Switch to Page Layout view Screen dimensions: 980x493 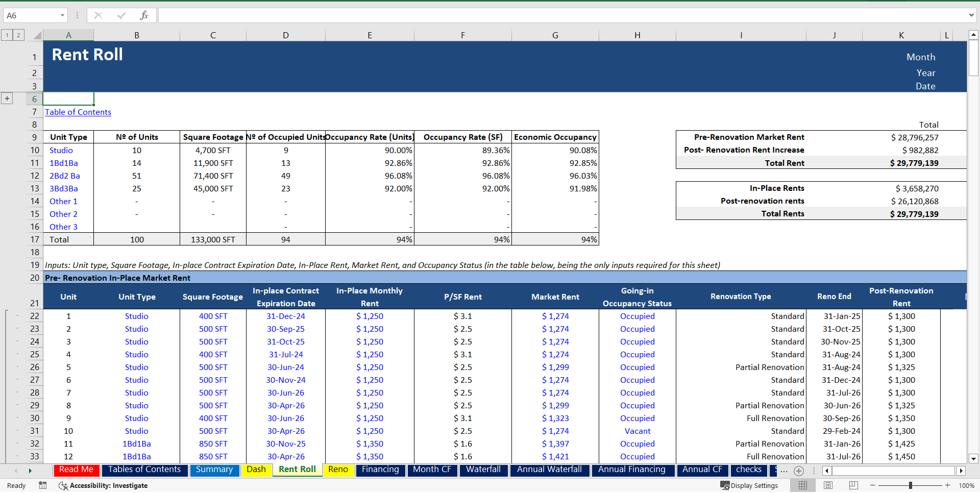[828, 485]
